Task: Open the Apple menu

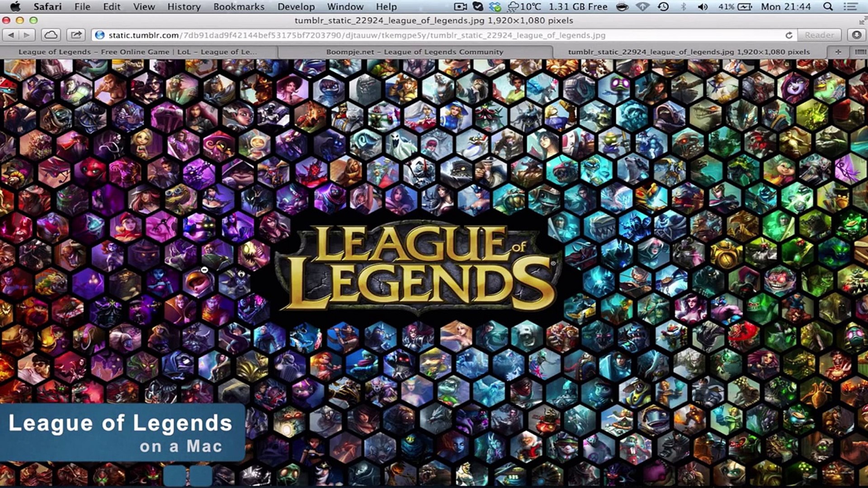Action: (x=15, y=6)
